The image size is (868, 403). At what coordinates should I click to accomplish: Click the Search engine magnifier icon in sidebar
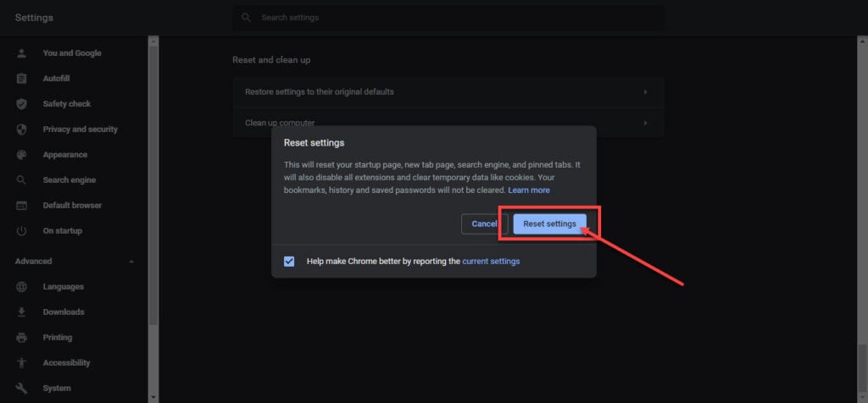pyautogui.click(x=21, y=180)
